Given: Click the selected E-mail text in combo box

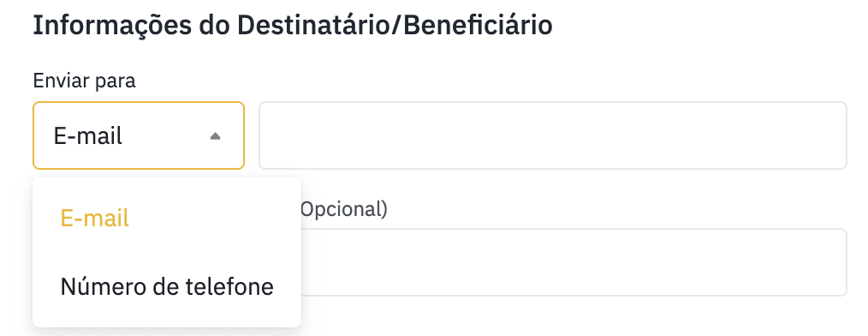Looking at the screenshot, I should tap(87, 135).
